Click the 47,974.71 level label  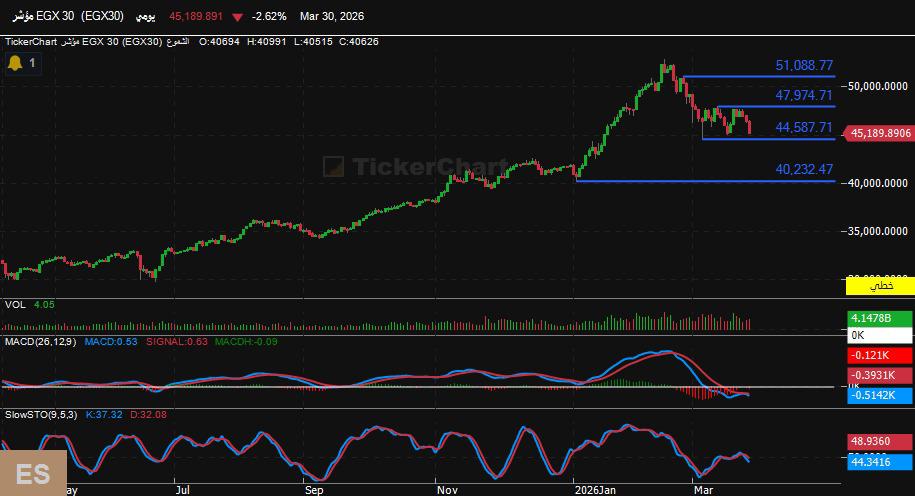[804, 96]
